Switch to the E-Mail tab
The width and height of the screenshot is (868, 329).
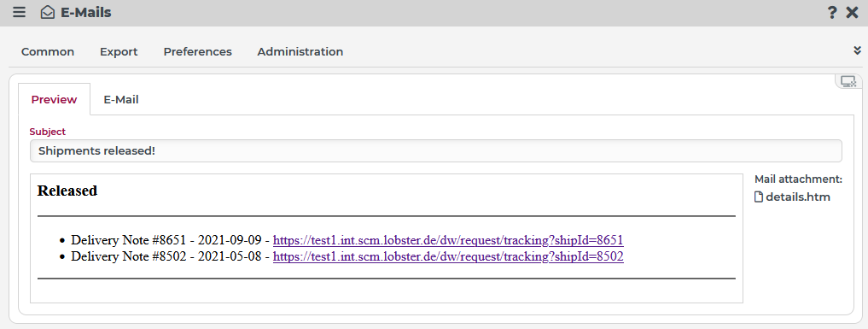[121, 100]
